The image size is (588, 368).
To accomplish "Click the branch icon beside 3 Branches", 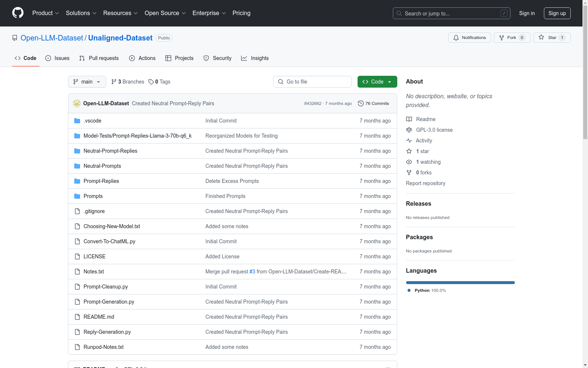I will (114, 82).
